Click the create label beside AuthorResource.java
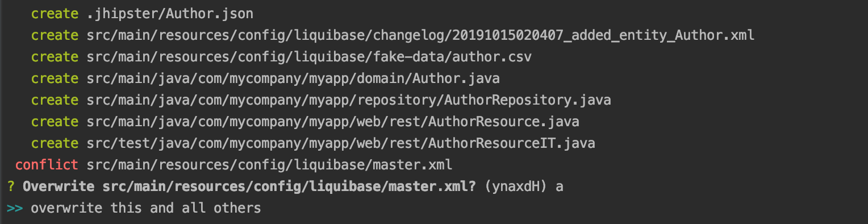The width and height of the screenshot is (868, 224). click(x=55, y=122)
